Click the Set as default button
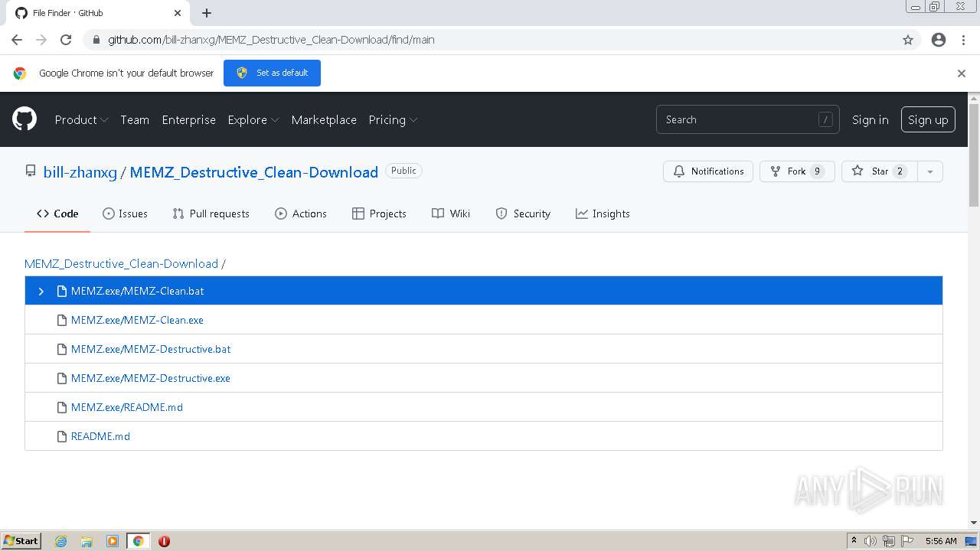Viewport: 980px width, 551px height. point(272,73)
